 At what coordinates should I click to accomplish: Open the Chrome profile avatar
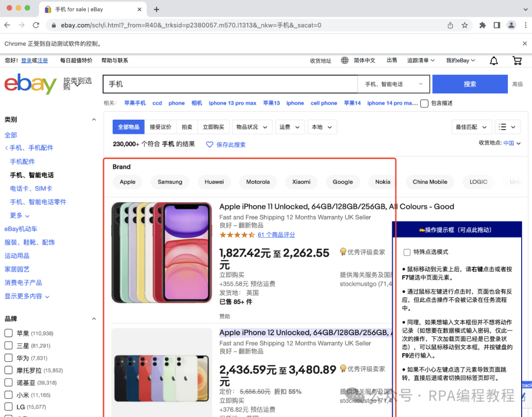click(511, 25)
